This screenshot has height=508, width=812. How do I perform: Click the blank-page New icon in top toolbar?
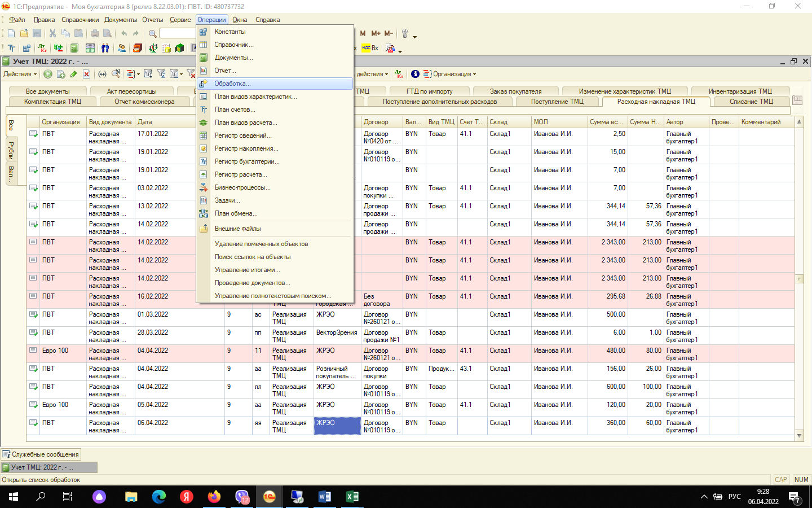(x=11, y=34)
